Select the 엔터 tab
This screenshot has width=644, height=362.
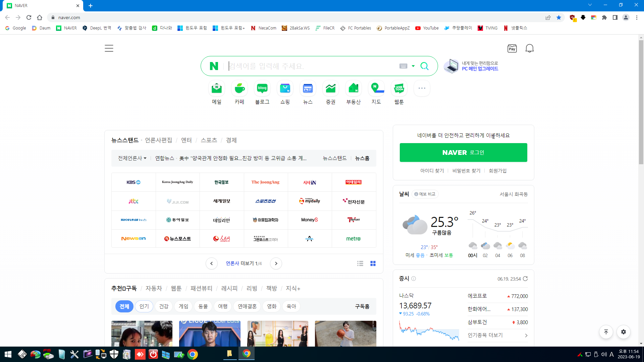(x=186, y=140)
